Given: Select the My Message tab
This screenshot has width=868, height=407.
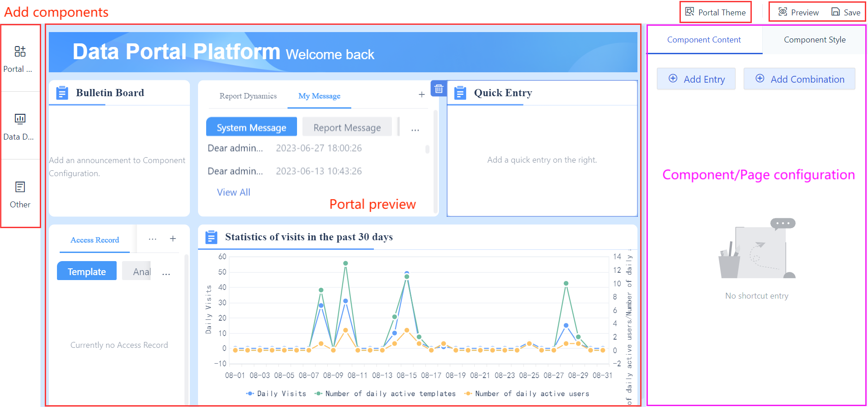Looking at the screenshot, I should [x=319, y=96].
